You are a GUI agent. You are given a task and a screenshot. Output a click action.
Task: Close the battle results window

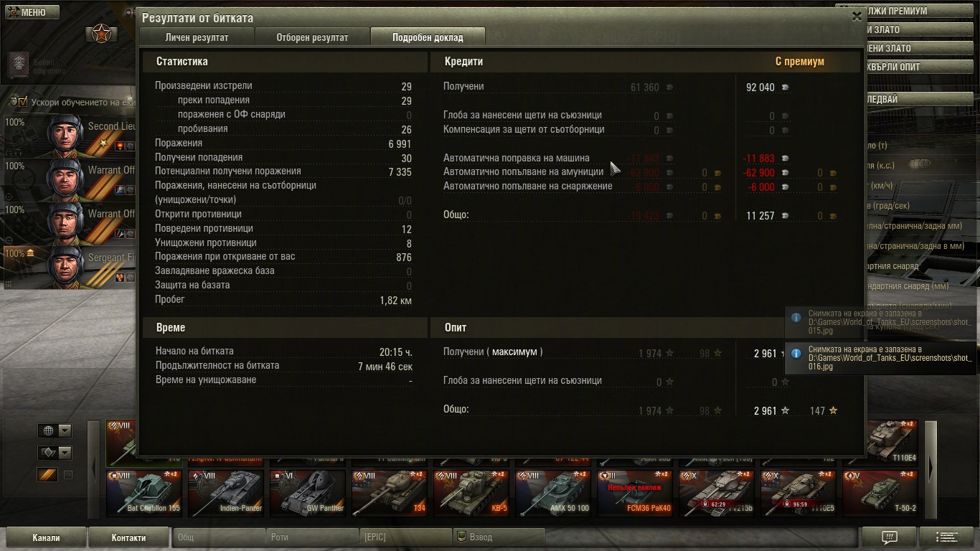856,17
